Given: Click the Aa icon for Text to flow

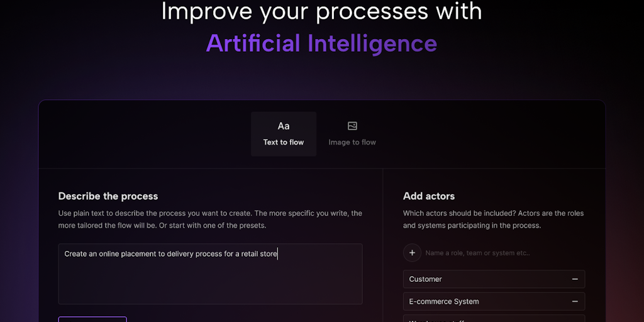Looking at the screenshot, I should (x=284, y=126).
